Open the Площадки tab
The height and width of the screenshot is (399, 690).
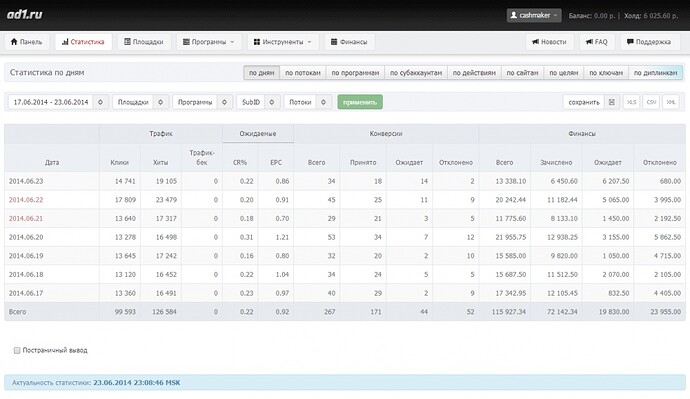pos(144,42)
